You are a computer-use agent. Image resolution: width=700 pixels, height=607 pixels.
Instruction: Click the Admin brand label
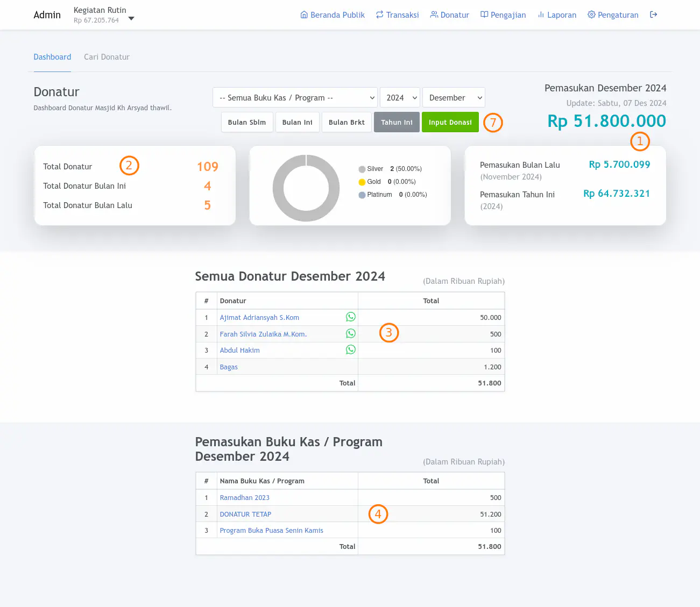pyautogui.click(x=47, y=15)
